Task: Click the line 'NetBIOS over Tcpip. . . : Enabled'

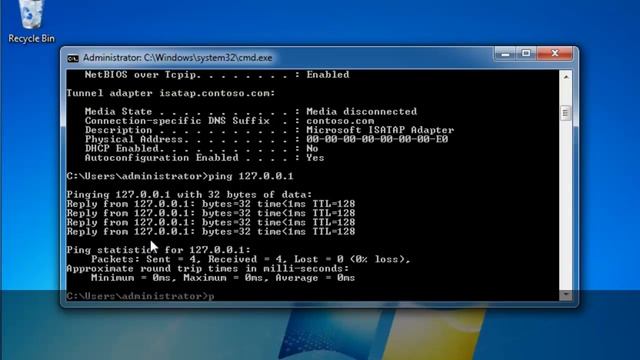Action: click(217, 75)
